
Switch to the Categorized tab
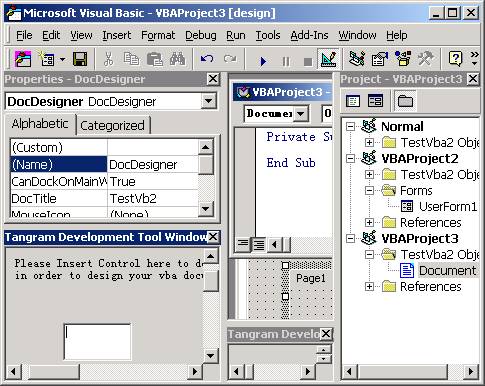(113, 125)
